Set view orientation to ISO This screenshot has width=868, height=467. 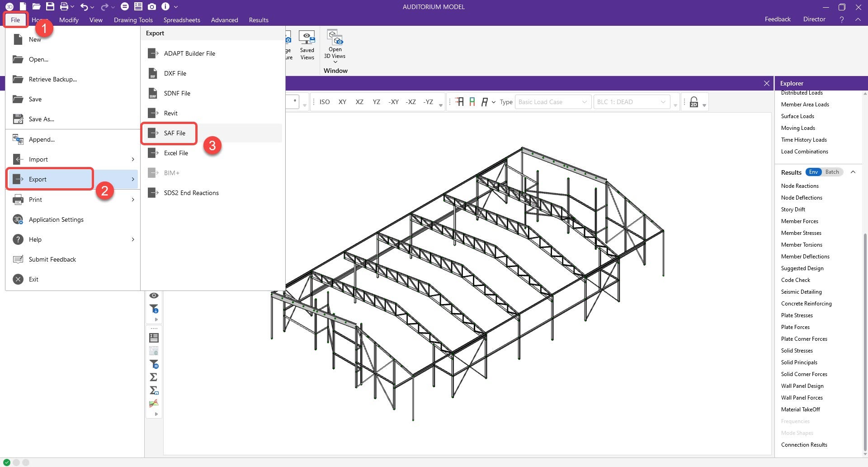point(324,102)
